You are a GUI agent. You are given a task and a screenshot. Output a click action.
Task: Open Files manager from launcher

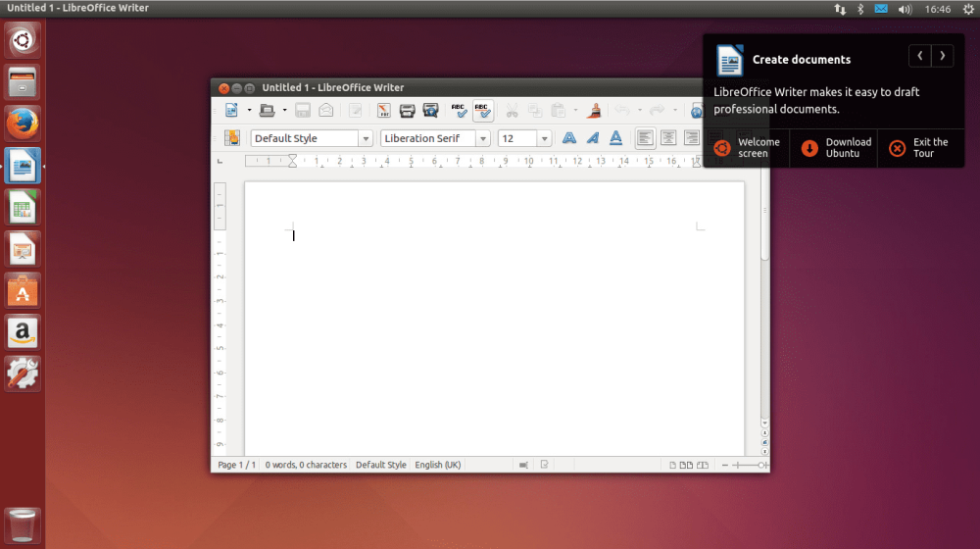click(x=23, y=82)
